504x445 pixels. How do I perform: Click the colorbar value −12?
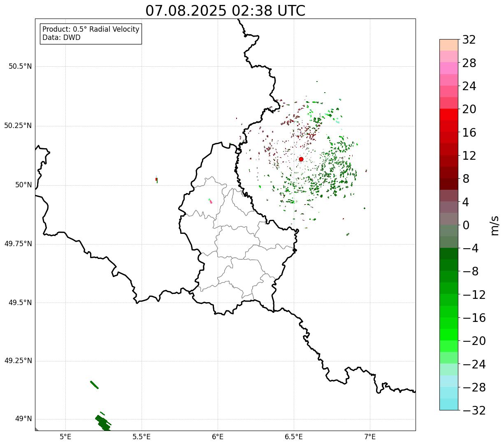(474, 295)
